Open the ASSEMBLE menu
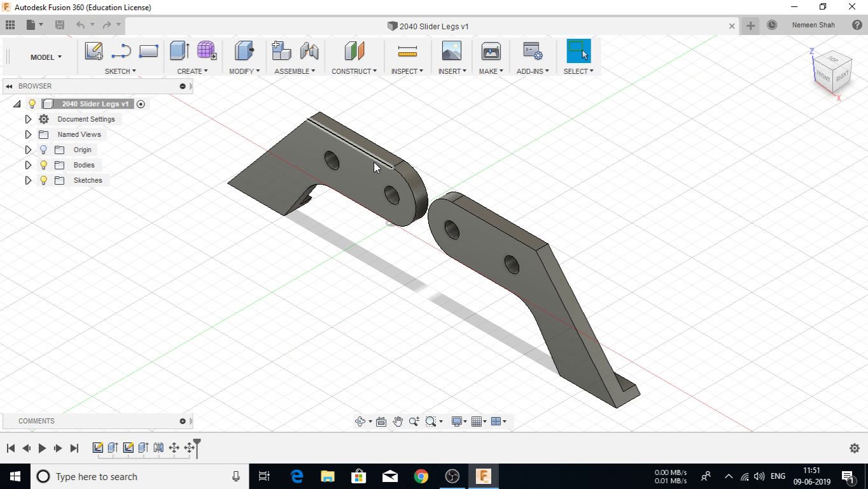The height and width of the screenshot is (489, 868). (295, 71)
